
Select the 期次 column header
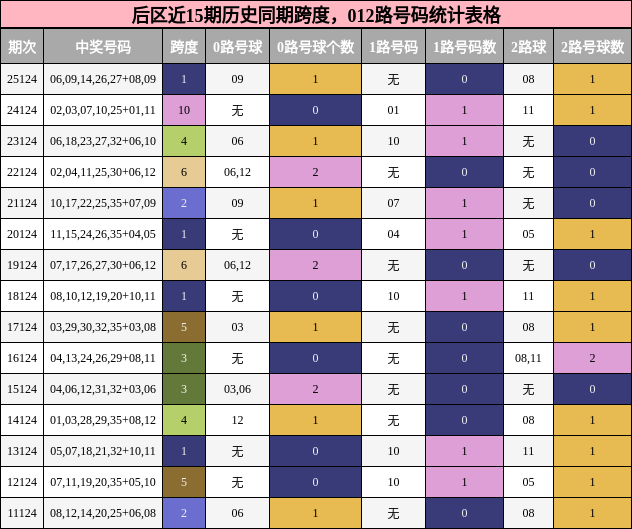pos(22,46)
